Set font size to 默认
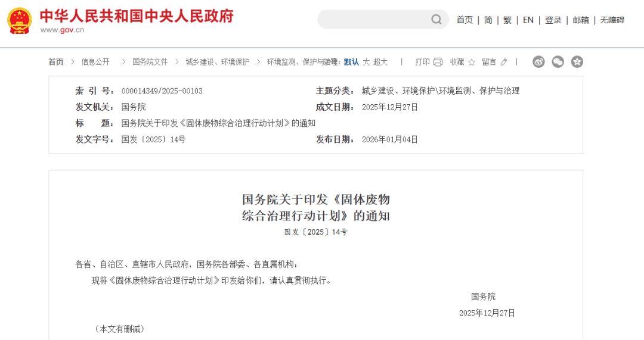This screenshot has width=644, height=340. pyautogui.click(x=351, y=62)
